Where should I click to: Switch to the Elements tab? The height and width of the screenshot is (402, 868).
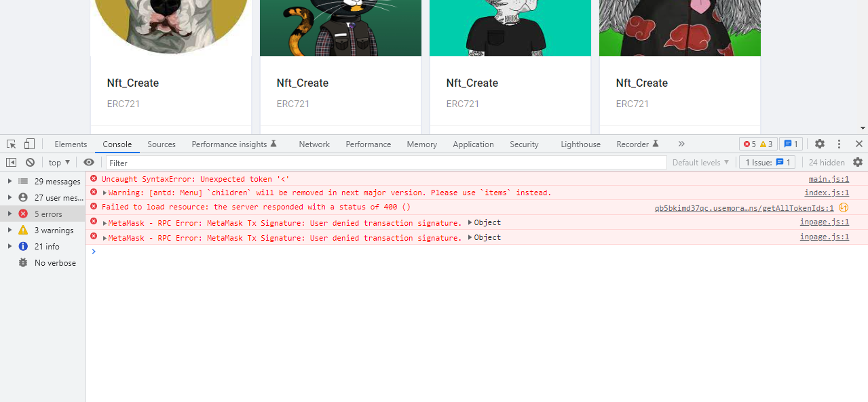71,144
